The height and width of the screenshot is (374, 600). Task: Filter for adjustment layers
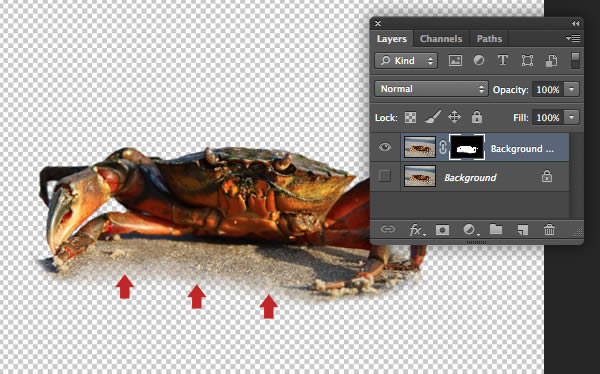(479, 60)
